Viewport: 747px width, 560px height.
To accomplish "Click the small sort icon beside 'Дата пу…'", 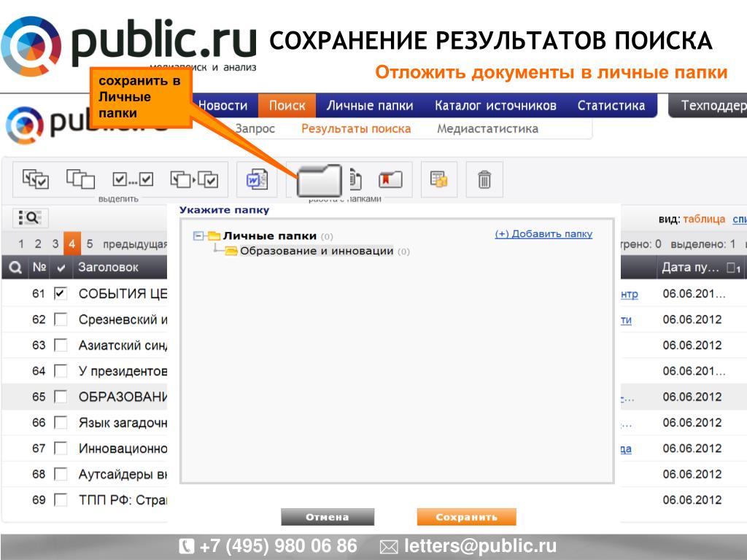I will tap(734, 268).
